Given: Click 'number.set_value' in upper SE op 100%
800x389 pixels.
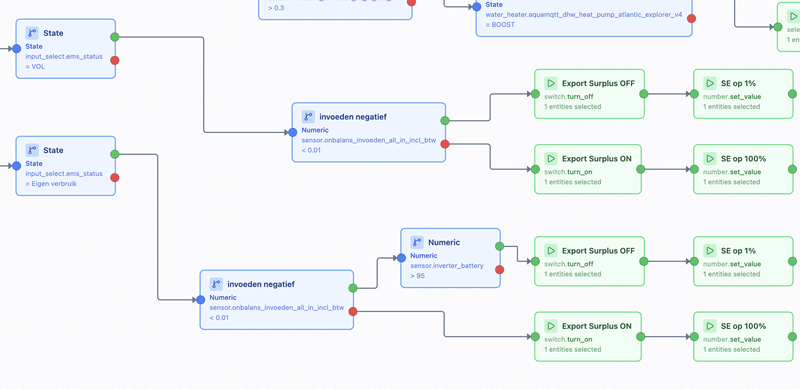Looking at the screenshot, I should 732,172.
